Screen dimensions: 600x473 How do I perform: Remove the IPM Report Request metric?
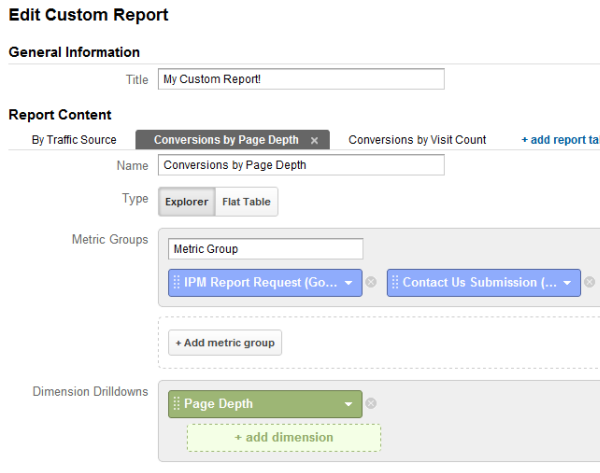coord(370,283)
